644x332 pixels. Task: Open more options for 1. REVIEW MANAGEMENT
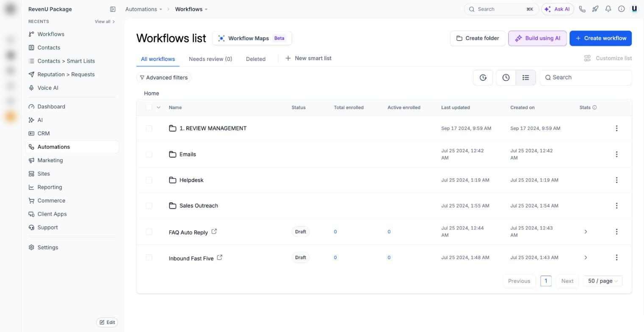click(616, 128)
